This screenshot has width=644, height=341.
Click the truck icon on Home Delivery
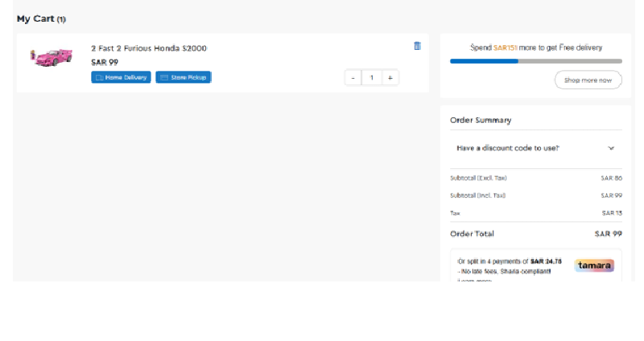pos(99,78)
